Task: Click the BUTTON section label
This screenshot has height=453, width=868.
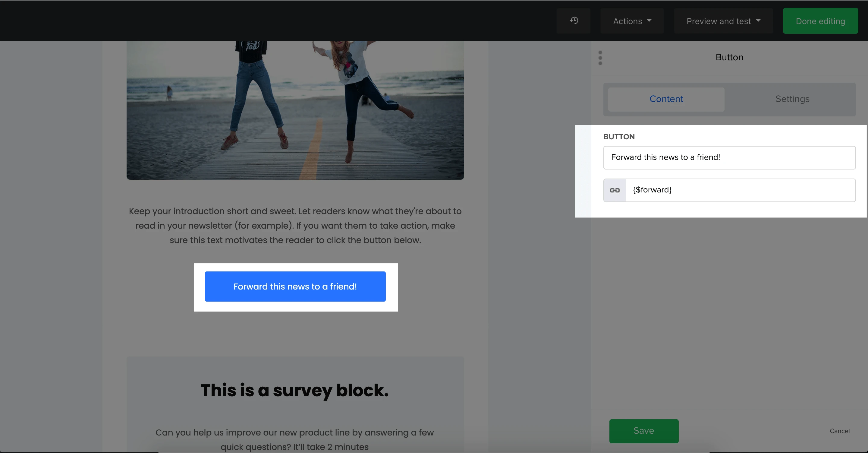Action: click(x=619, y=137)
